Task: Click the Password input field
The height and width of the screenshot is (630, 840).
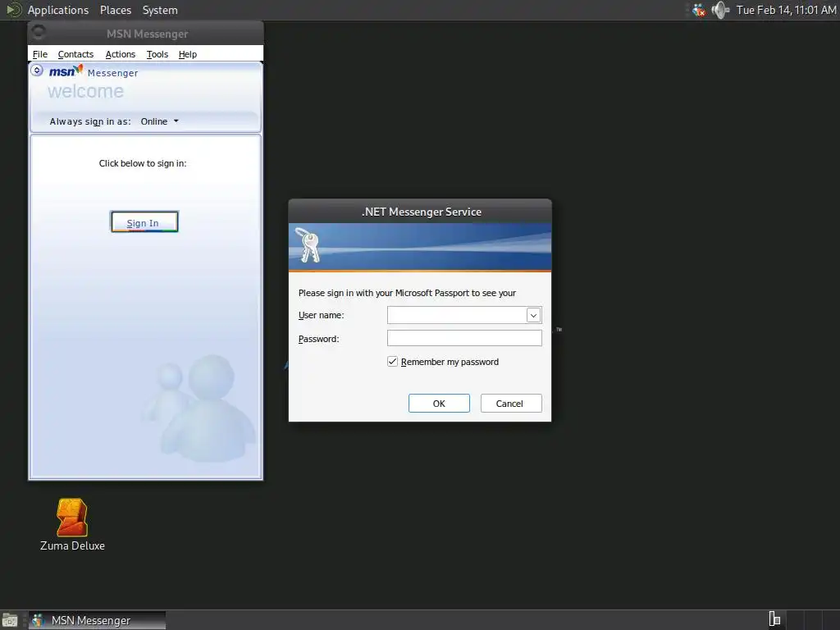Action: point(464,338)
